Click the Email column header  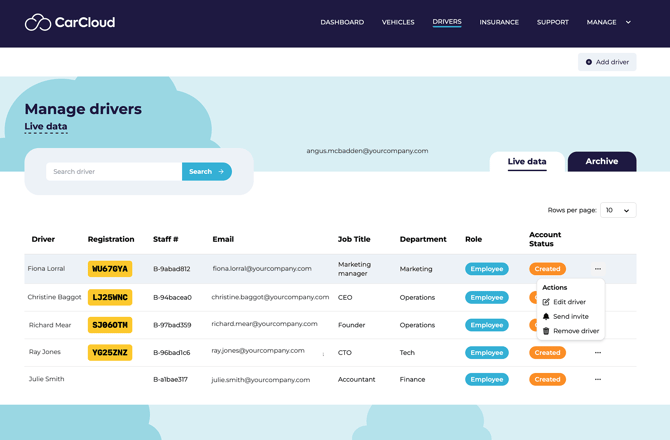coord(223,239)
